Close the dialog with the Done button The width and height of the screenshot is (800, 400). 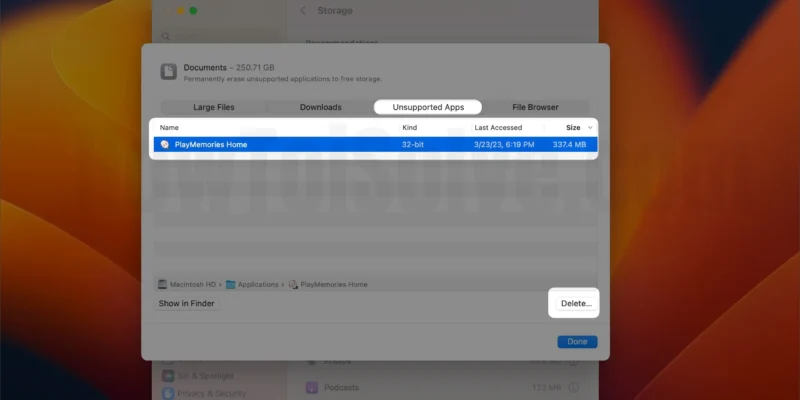click(577, 341)
